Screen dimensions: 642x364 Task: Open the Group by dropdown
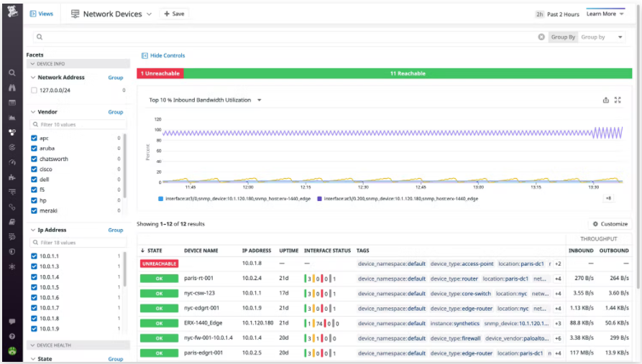click(x=602, y=37)
